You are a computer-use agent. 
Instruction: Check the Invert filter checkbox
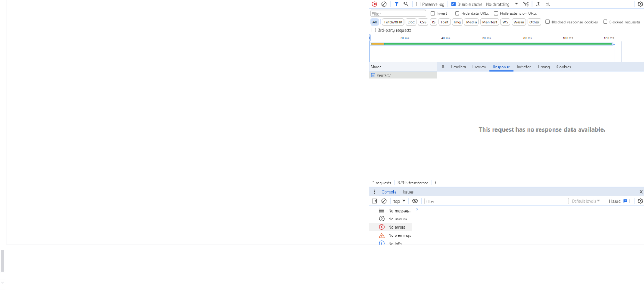tap(432, 13)
